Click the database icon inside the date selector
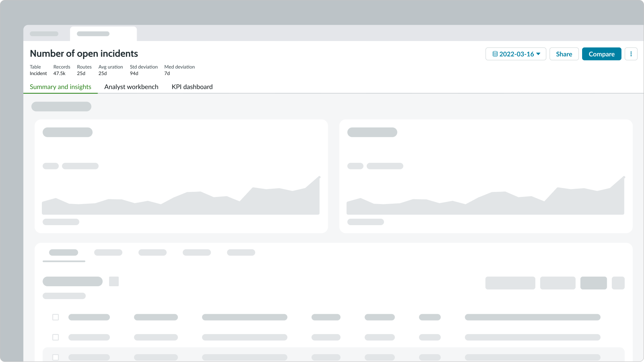The image size is (644, 362). tap(495, 54)
